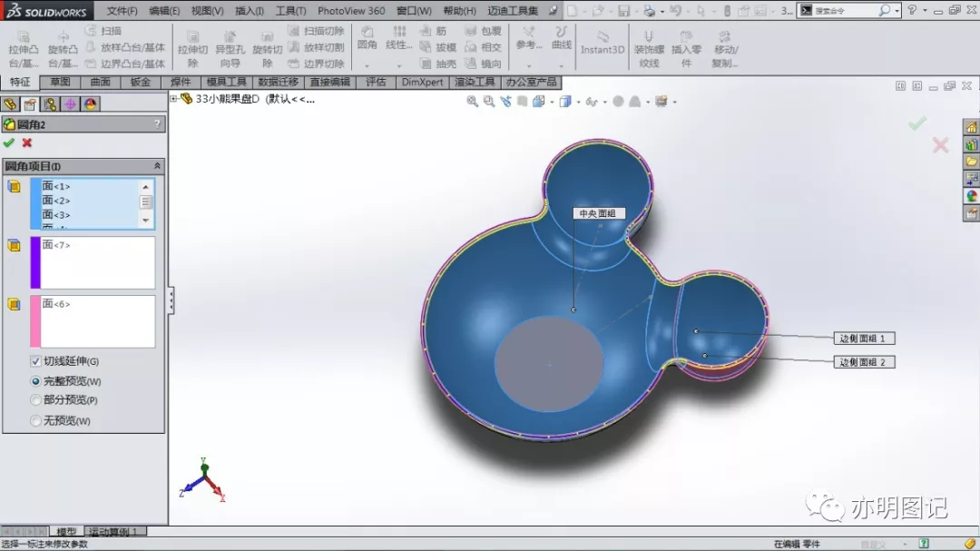Click the purple center face-set color swatch
The width and height of the screenshot is (980, 551).
[x=35, y=262]
